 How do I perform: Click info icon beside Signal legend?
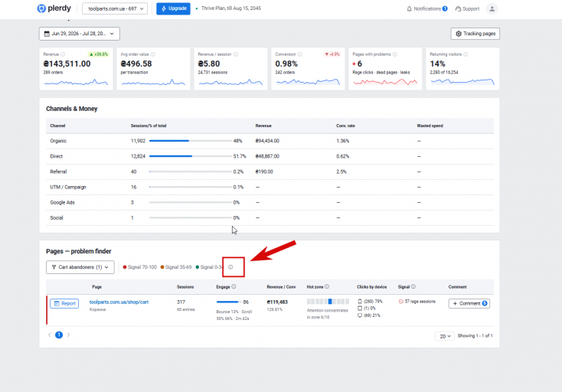coord(230,267)
